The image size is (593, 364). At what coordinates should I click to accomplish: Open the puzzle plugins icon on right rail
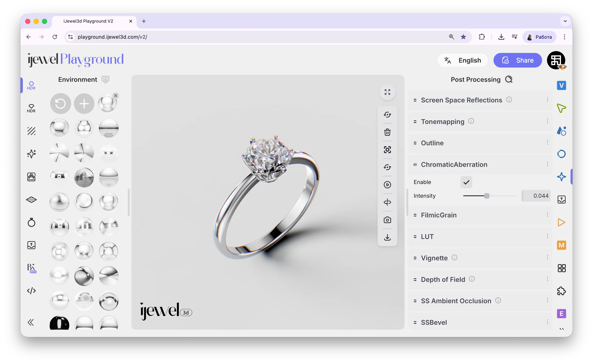click(x=561, y=291)
